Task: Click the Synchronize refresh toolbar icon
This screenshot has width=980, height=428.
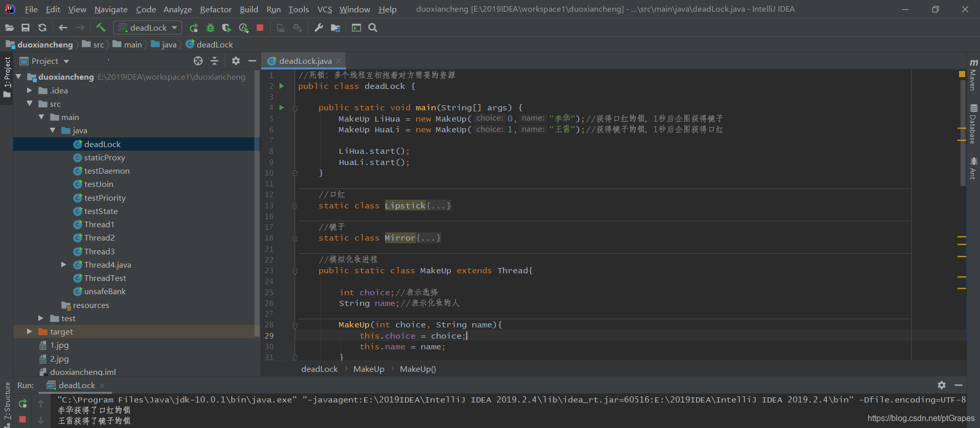Action: pos(42,28)
